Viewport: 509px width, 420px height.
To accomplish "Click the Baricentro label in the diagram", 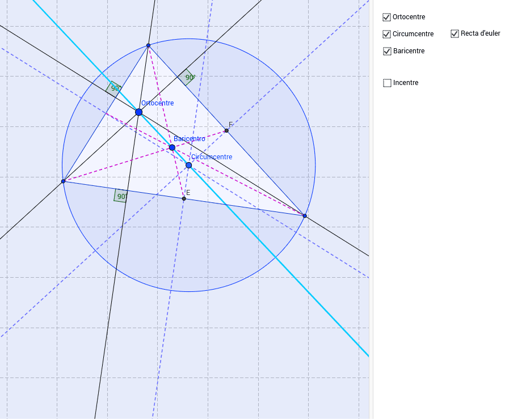I will (190, 139).
